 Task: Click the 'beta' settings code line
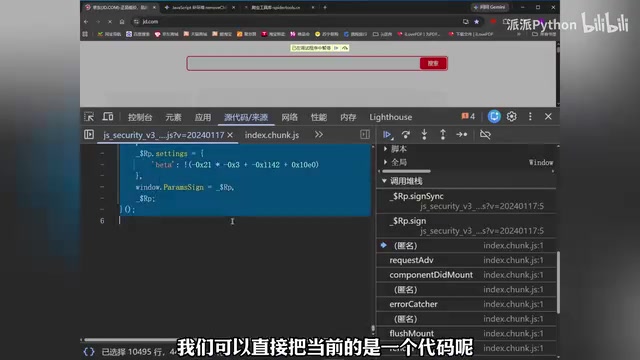click(235, 165)
